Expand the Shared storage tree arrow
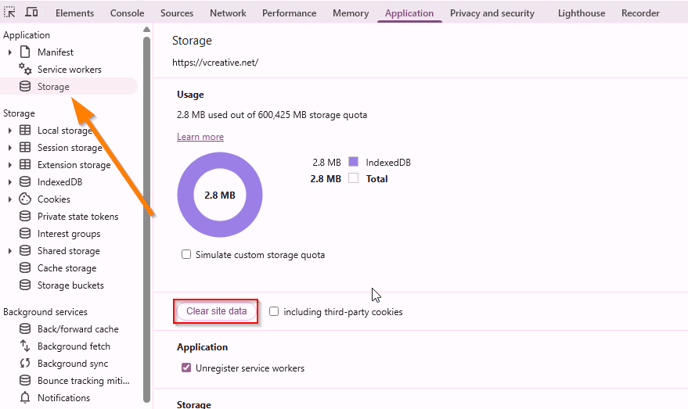 click(x=10, y=251)
